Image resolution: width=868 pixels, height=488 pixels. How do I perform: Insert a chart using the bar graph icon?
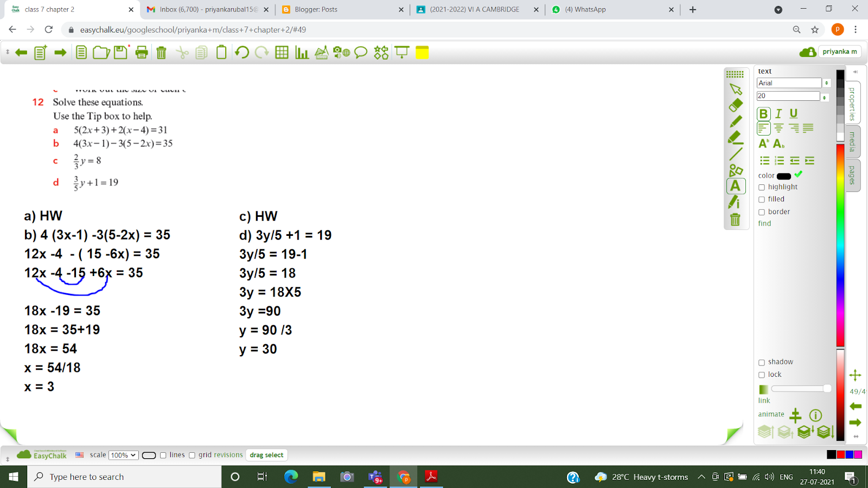pyautogui.click(x=302, y=53)
